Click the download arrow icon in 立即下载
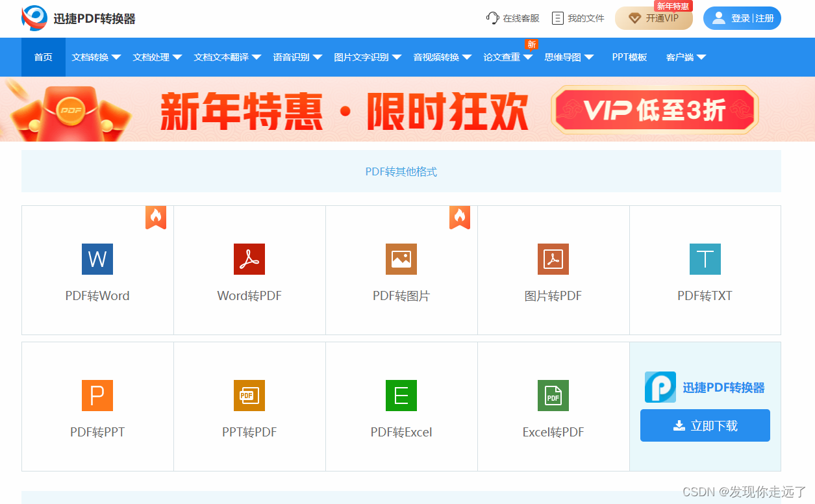 coord(679,425)
